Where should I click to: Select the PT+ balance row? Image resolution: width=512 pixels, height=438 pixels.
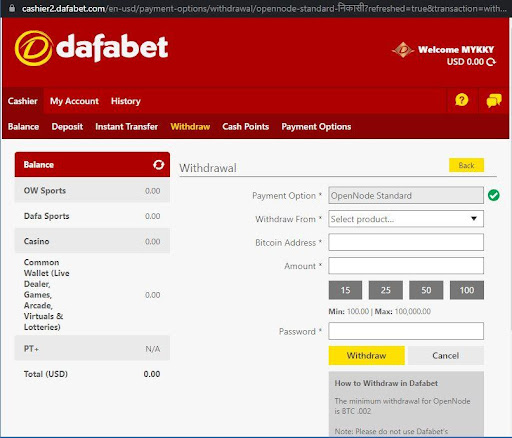(92, 349)
